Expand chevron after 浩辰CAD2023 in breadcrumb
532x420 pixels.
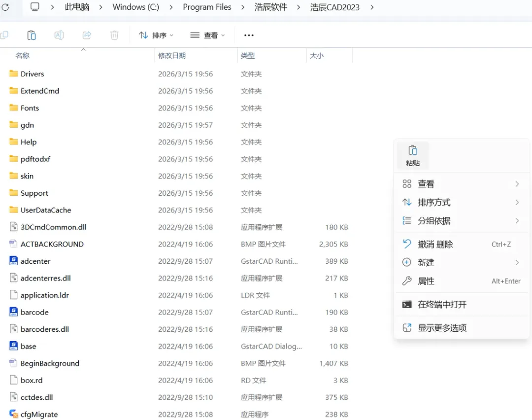pyautogui.click(x=372, y=7)
